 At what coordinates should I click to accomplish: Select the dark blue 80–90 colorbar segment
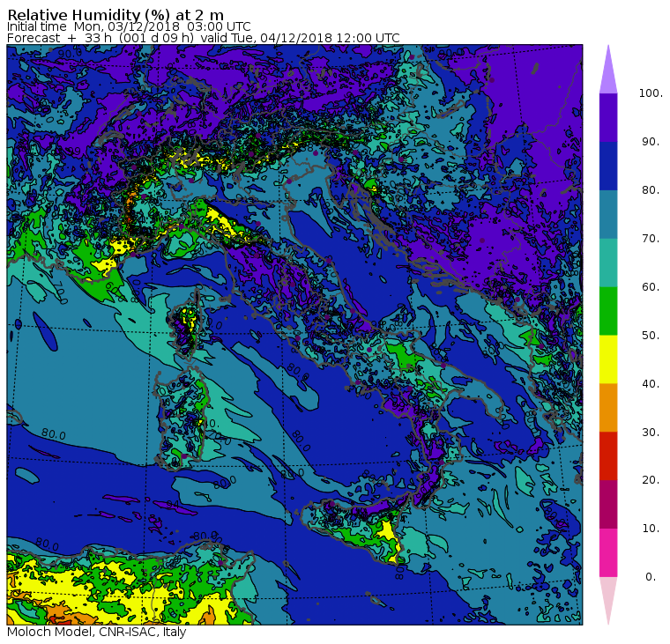[608, 166]
